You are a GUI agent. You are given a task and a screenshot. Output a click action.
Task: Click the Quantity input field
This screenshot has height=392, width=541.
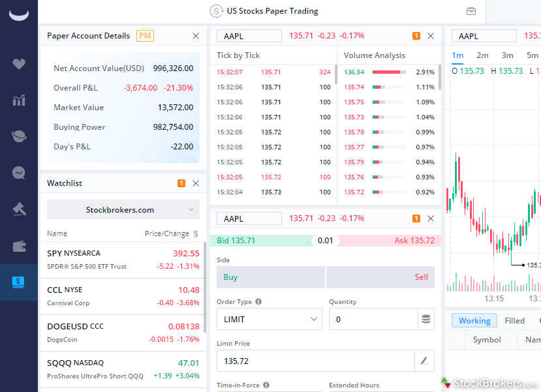373,319
